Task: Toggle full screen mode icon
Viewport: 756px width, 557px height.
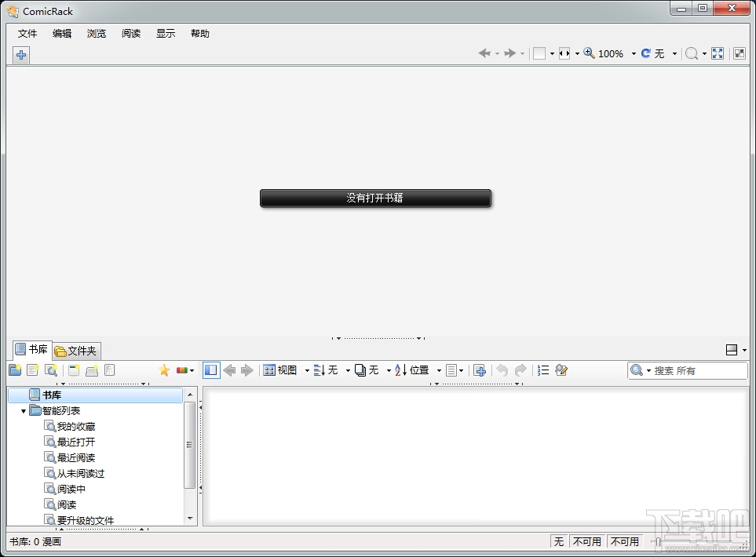Action: [718, 53]
